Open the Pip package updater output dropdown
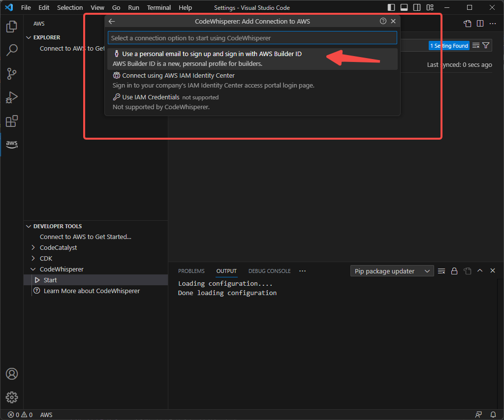 coord(392,271)
